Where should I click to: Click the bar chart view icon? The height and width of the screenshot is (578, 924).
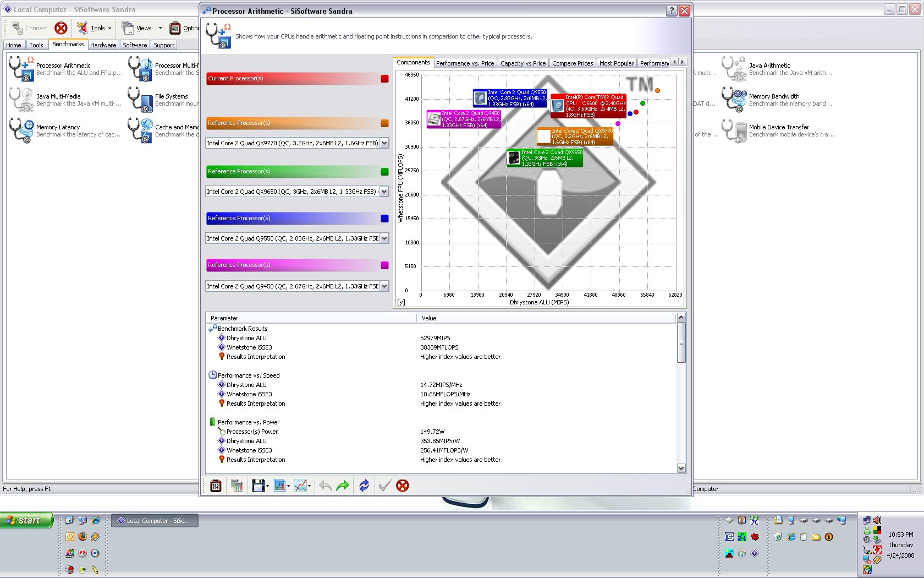(x=279, y=486)
